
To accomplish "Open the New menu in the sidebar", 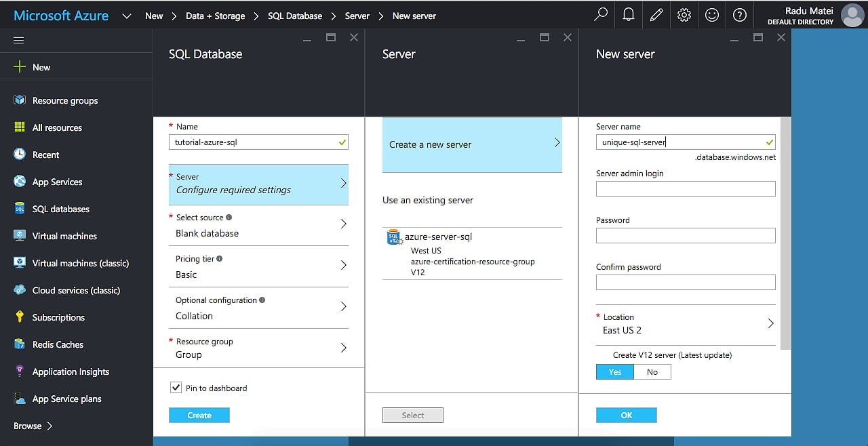I will click(41, 67).
